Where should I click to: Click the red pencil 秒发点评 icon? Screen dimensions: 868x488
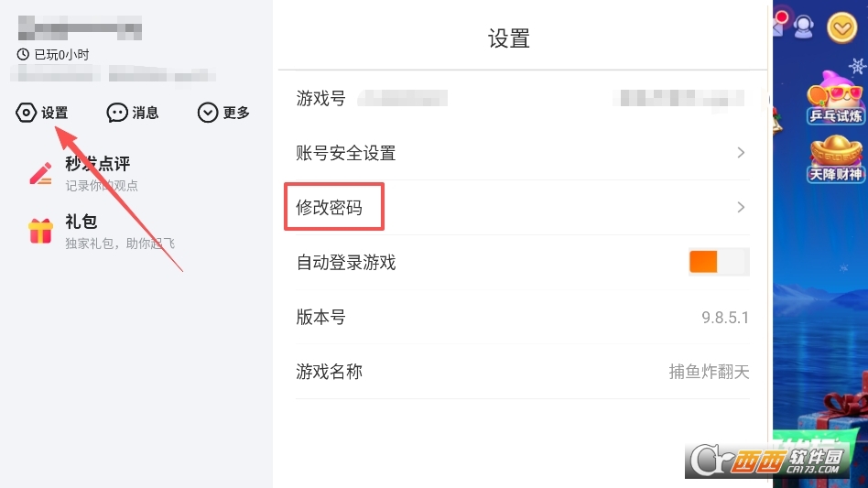click(41, 173)
